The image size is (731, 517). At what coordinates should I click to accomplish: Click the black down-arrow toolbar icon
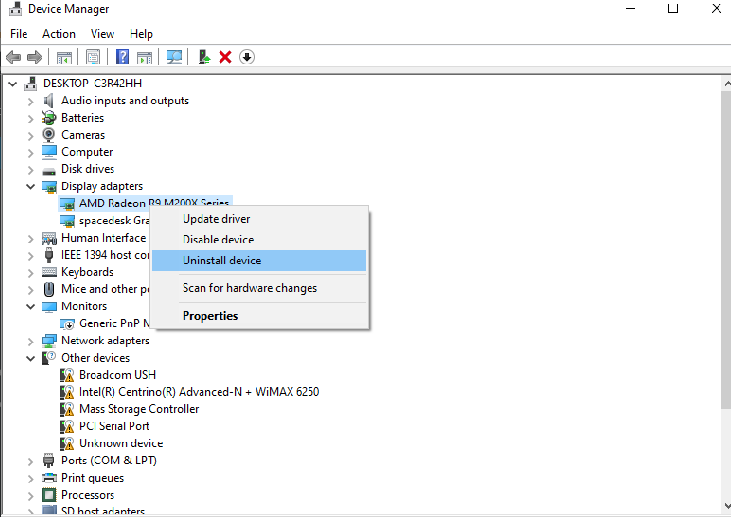[246, 57]
